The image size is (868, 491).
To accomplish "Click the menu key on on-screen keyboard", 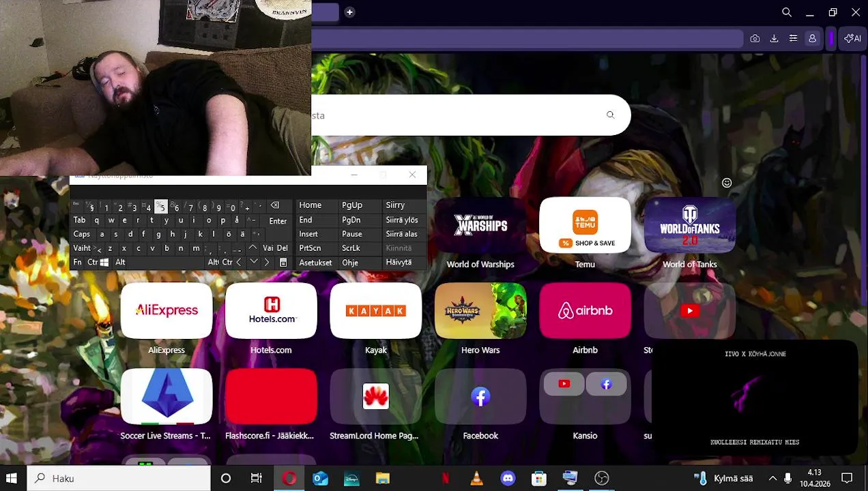I will click(283, 263).
